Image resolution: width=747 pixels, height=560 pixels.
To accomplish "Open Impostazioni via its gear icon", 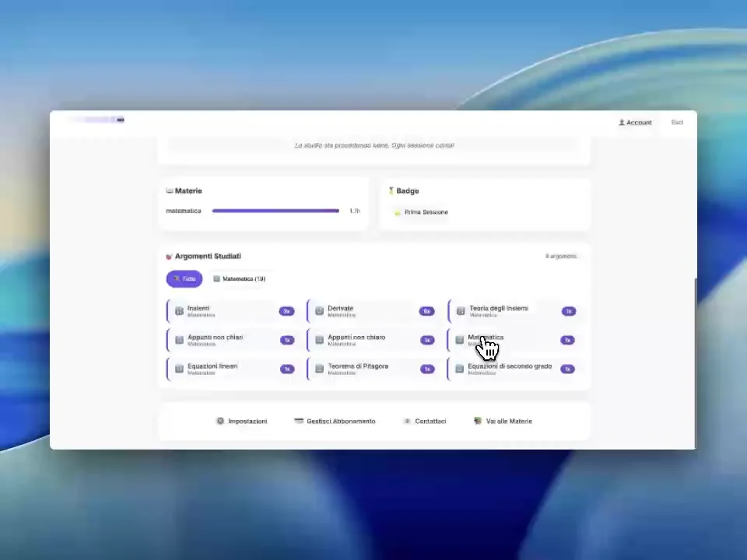I will click(220, 421).
